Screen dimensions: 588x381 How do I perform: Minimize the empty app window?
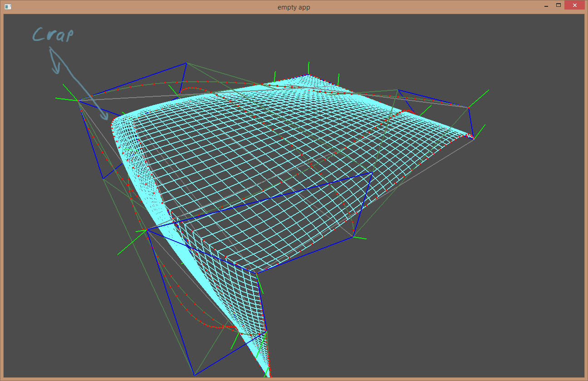[545, 6]
